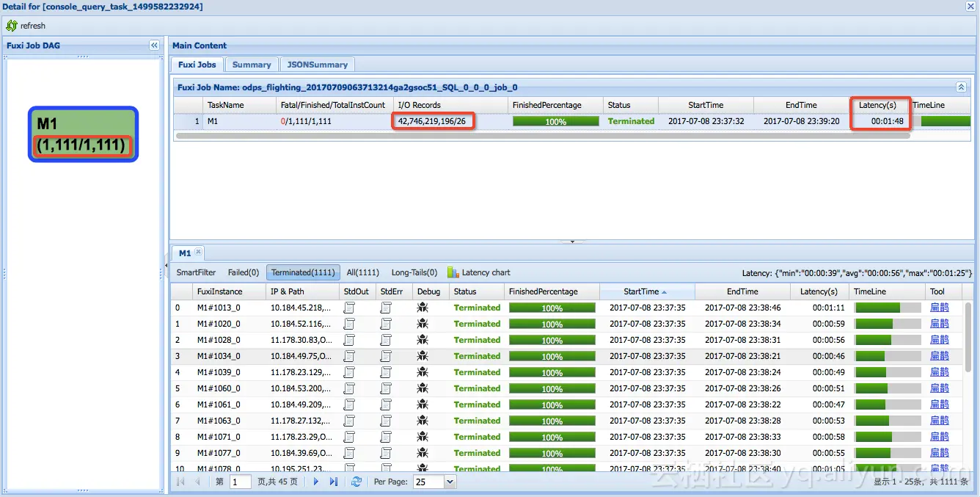This screenshot has height=497, width=980.
Task: Open Tool link for M1#1077_0
Action: 939,453
